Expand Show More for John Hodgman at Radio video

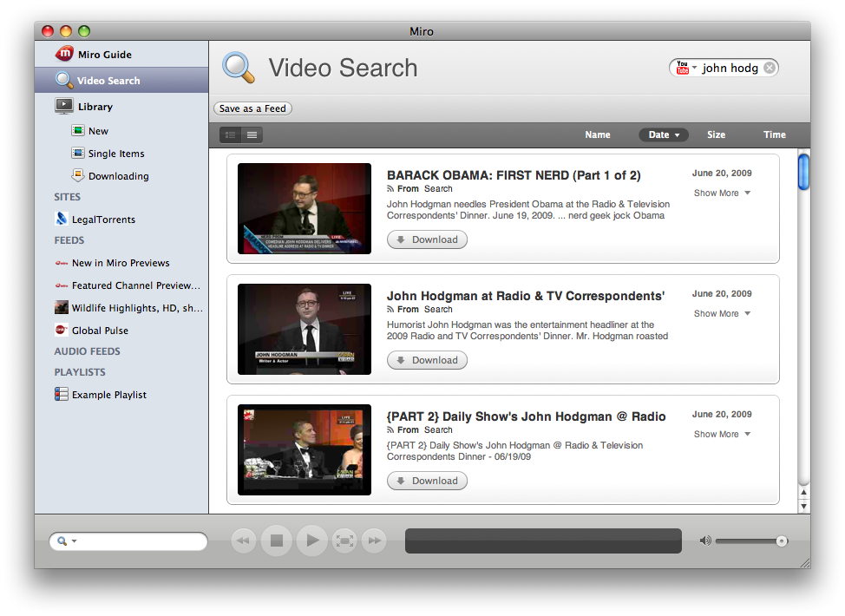coord(722,314)
